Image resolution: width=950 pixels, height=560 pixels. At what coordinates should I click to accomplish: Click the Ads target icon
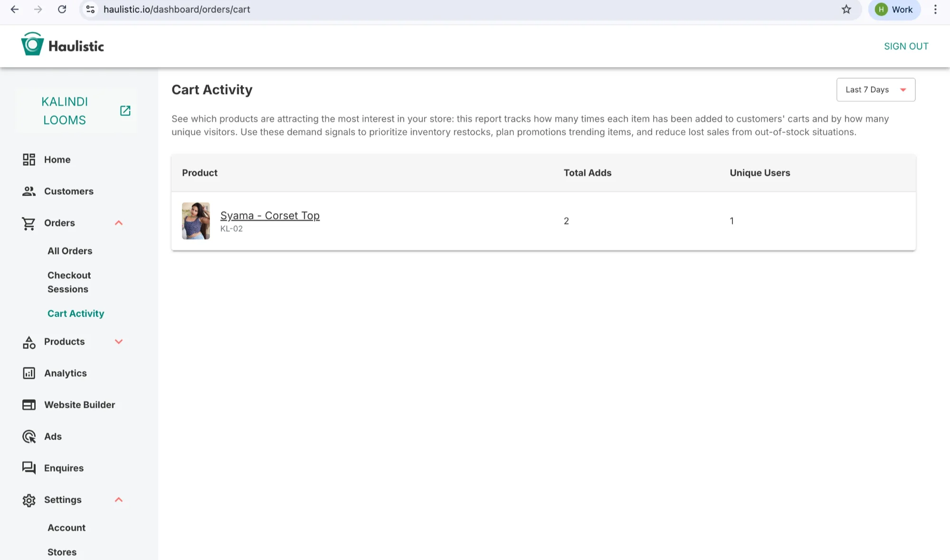click(x=29, y=437)
